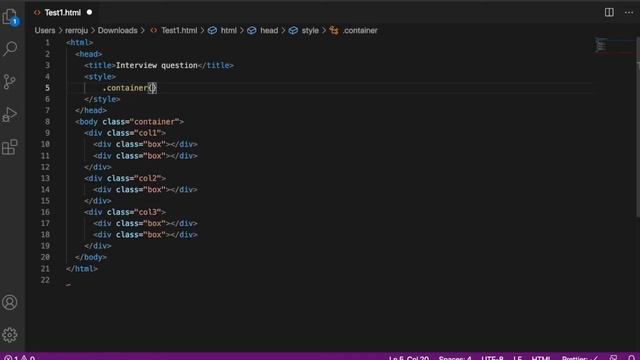Click the closing </style> tag

[x=102, y=99]
